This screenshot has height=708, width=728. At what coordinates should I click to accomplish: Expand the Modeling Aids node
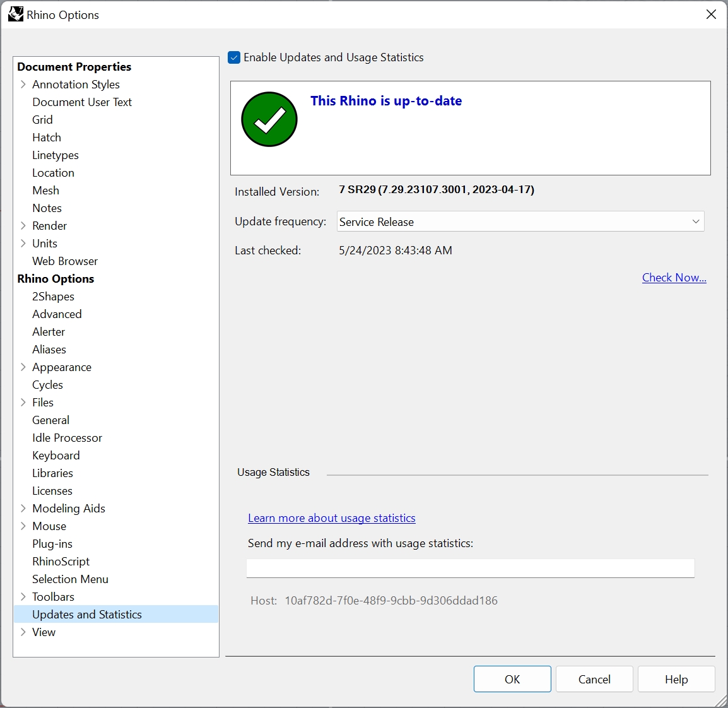pyautogui.click(x=23, y=509)
